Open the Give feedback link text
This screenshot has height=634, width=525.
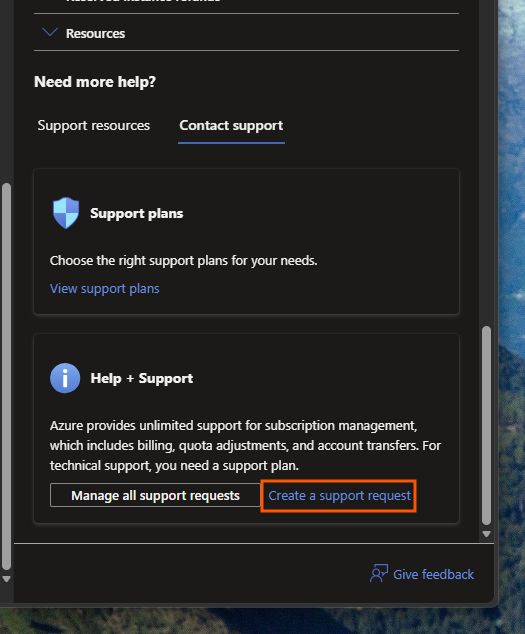[x=433, y=574]
